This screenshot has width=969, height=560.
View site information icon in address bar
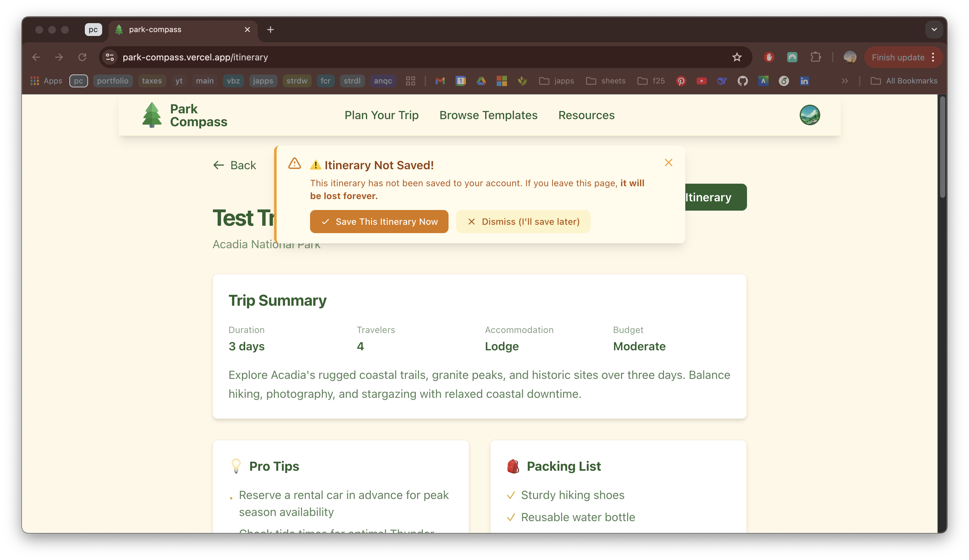[x=110, y=57]
